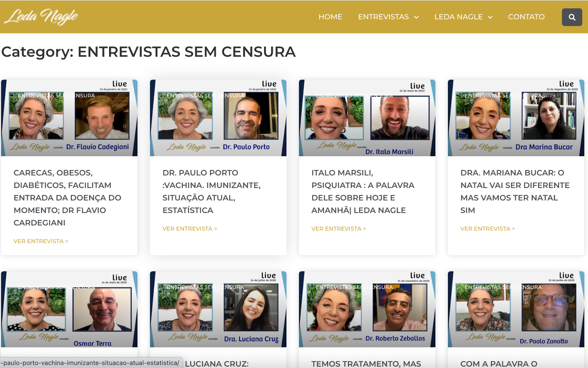Open Dr. Paolo Zanotto interview thumbnail

(x=516, y=309)
